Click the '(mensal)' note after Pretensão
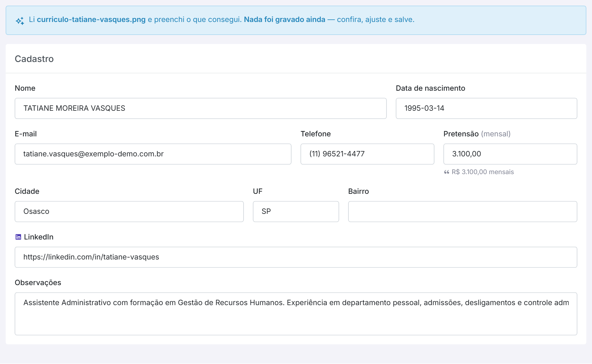This screenshot has width=592, height=364. 496,134
